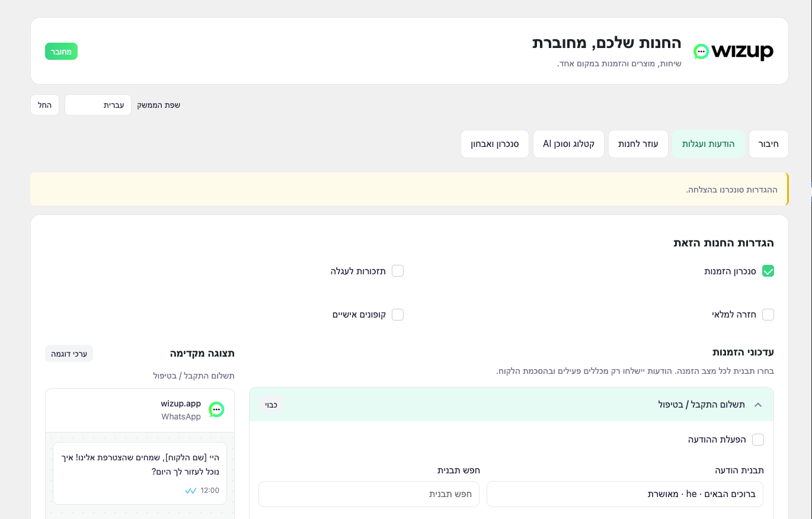Click the 'עדכוני הזמנות' order updates heading

(x=743, y=352)
